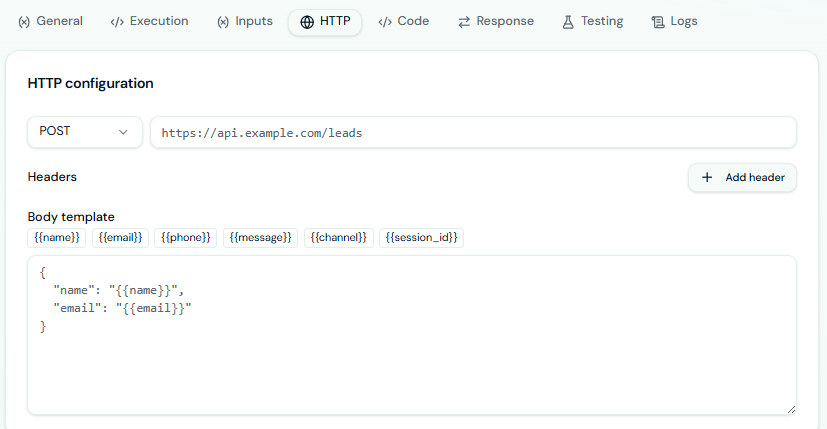
Task: Insert the {{email}} variable chip
Action: click(120, 237)
